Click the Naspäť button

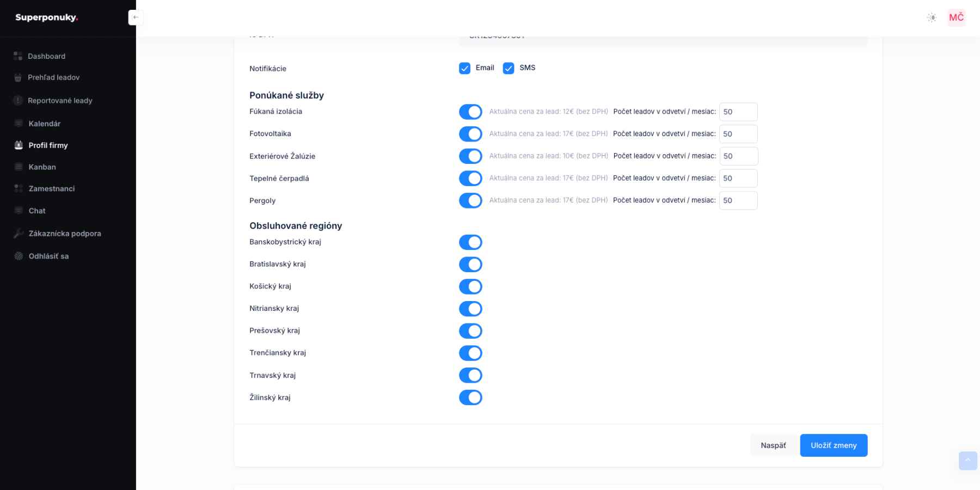773,445
